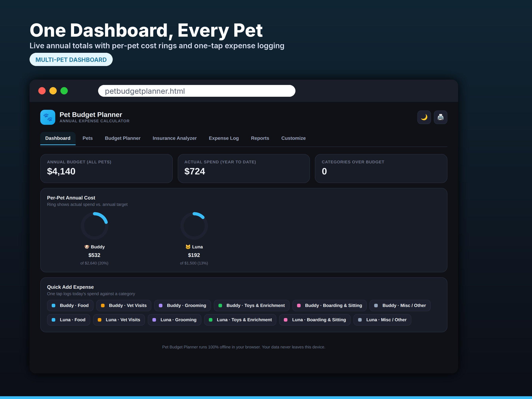This screenshot has height=399, width=532.
Task: Click the cat emoji beside Luna
Action: point(188,247)
